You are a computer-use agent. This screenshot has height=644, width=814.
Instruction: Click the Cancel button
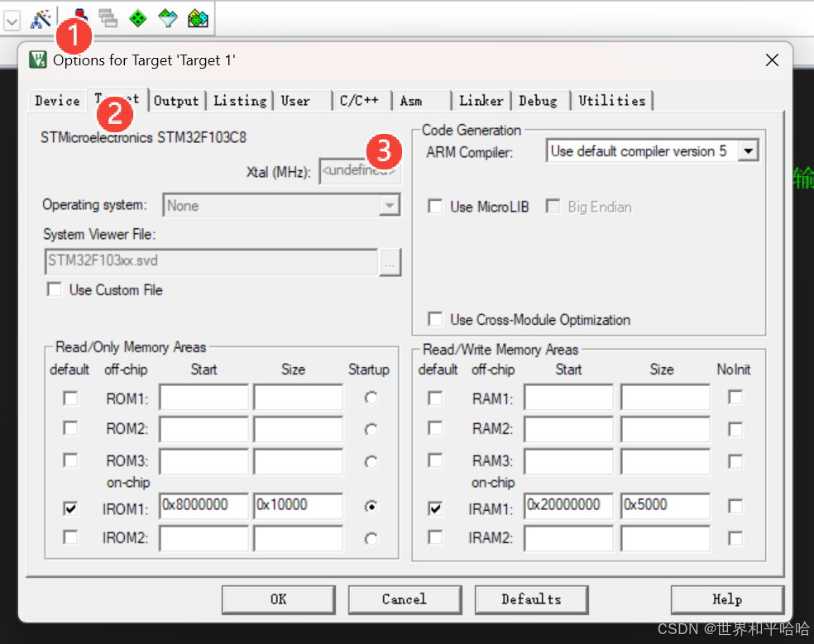pyautogui.click(x=405, y=599)
